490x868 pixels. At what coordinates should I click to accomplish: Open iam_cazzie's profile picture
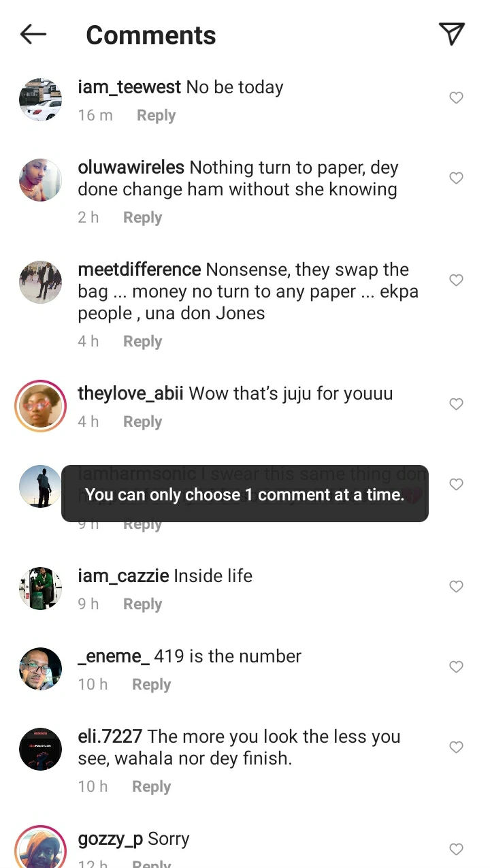click(x=40, y=588)
